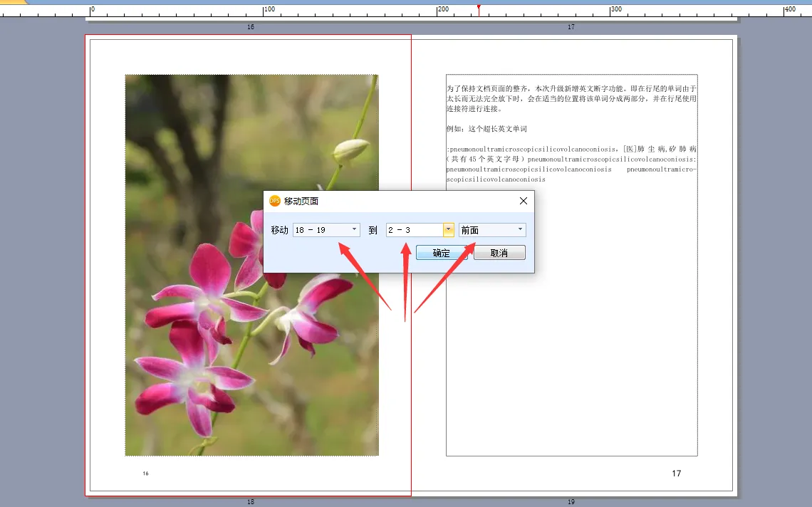This screenshot has height=507, width=812.
Task: Click the small page number 16 below the photo
Action: pos(145,474)
